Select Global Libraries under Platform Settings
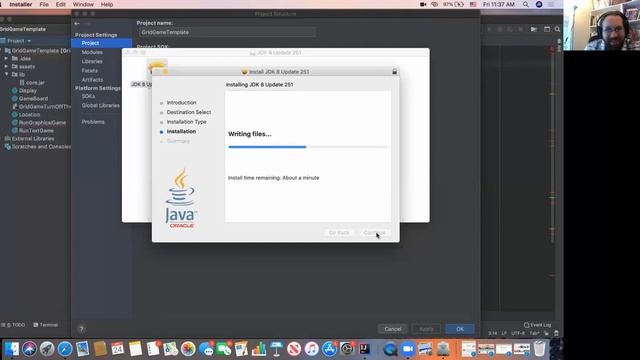The image size is (640, 360). [100, 105]
